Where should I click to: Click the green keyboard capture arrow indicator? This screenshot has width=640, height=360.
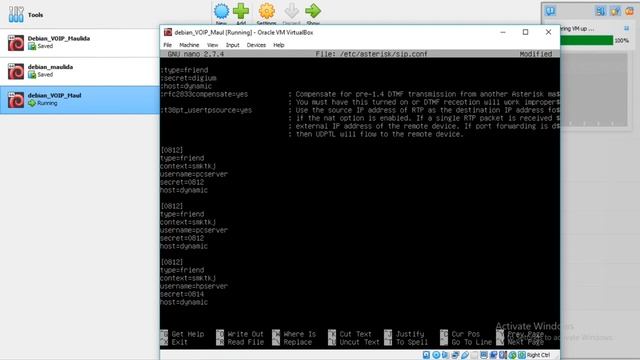(522, 355)
